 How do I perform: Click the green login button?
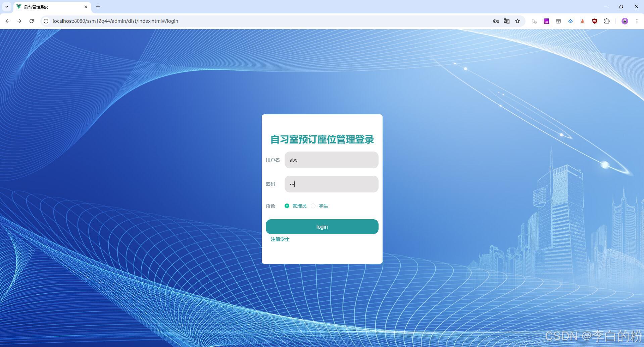tap(322, 227)
